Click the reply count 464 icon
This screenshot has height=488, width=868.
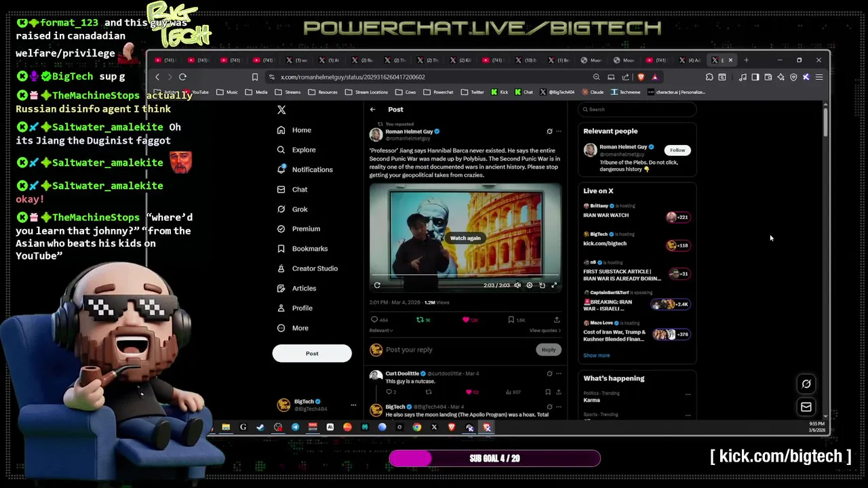pos(374,320)
